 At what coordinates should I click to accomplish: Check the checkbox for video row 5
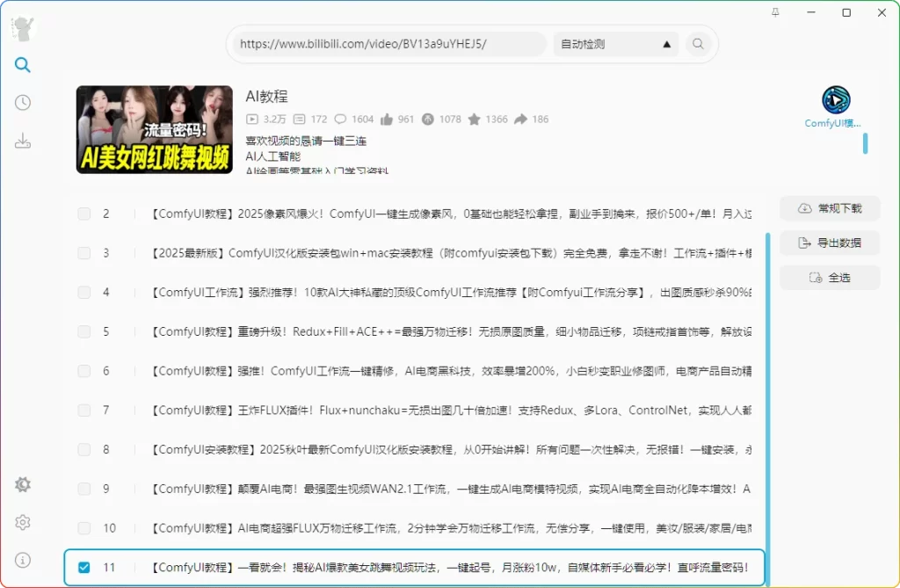click(83, 331)
